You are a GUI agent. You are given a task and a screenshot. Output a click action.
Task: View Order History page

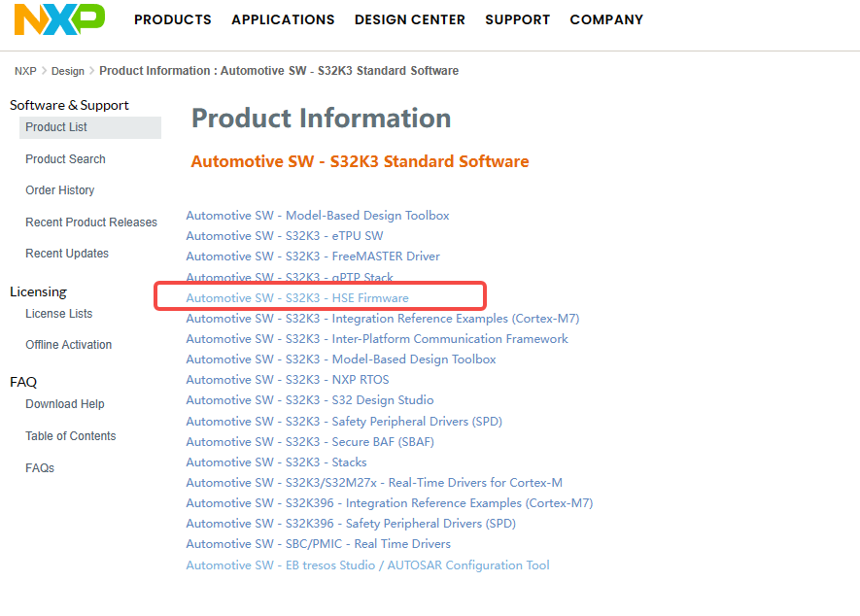click(60, 190)
